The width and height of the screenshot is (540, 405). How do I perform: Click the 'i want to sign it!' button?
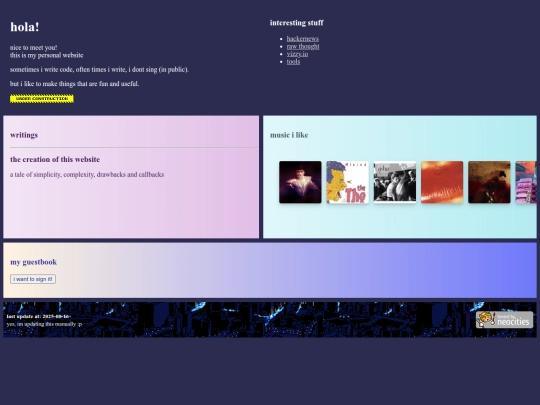click(33, 279)
